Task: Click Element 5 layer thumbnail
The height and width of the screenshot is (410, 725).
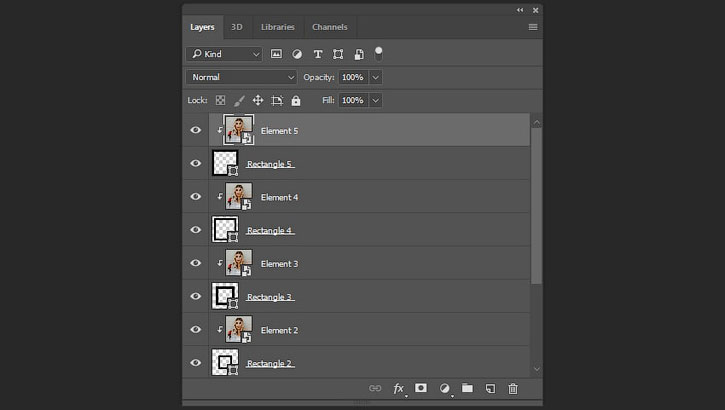Action: pos(239,130)
